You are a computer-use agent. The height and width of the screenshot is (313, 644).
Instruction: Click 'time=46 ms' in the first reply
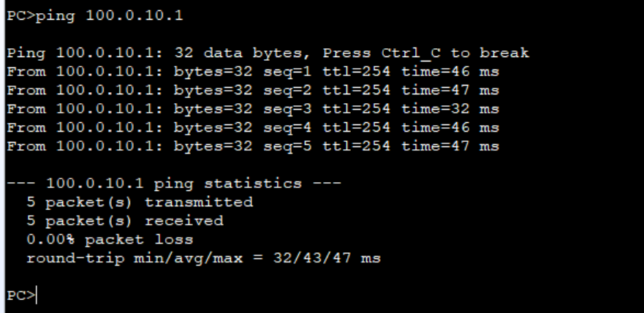[x=450, y=72]
